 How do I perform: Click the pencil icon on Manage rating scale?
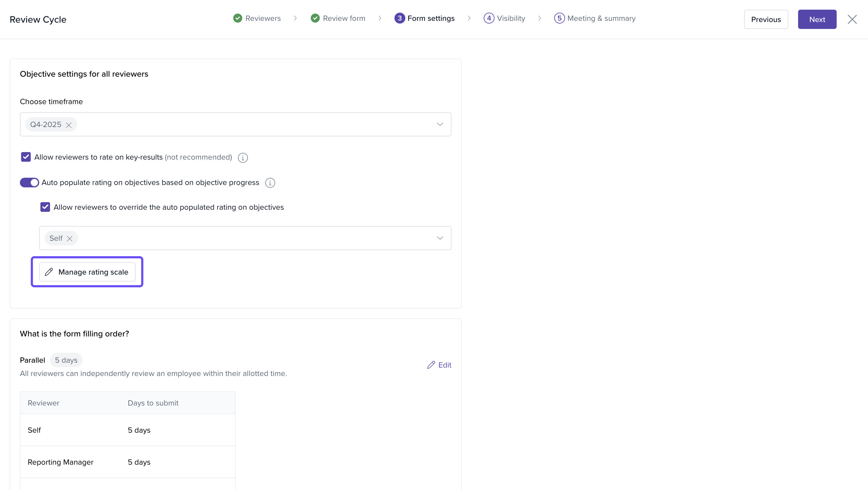coord(49,272)
